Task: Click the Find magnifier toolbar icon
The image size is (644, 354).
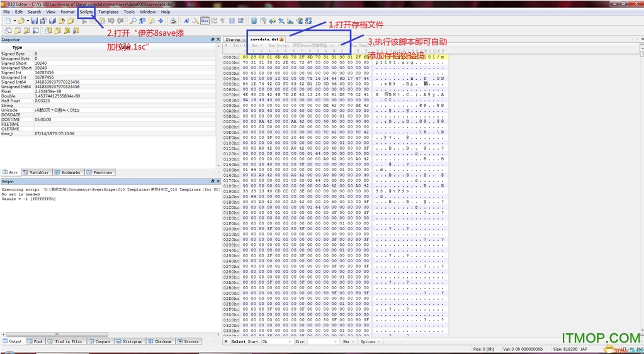Action: tap(133, 21)
